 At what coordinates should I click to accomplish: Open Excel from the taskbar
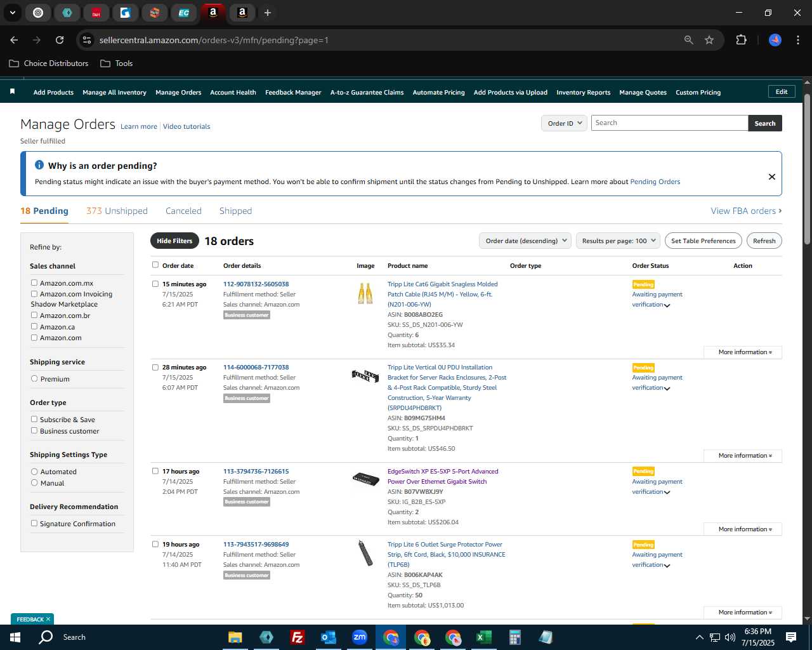(x=483, y=637)
